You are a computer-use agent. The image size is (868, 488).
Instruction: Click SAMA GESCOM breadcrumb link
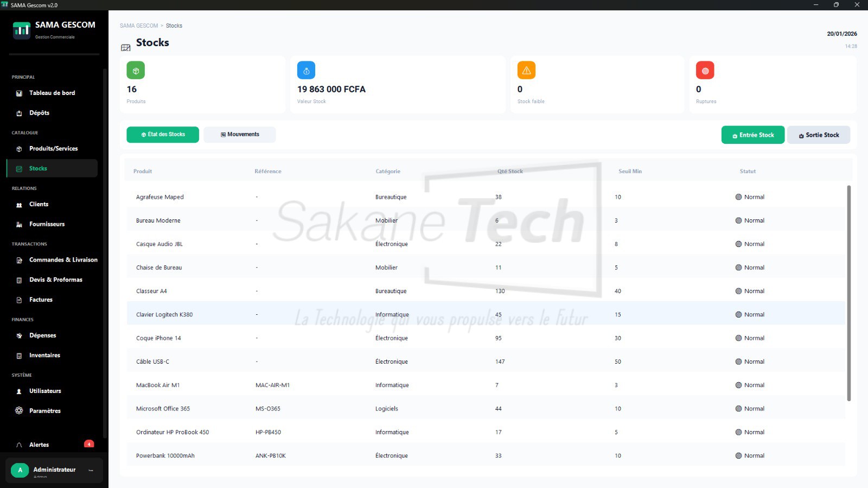(x=139, y=26)
